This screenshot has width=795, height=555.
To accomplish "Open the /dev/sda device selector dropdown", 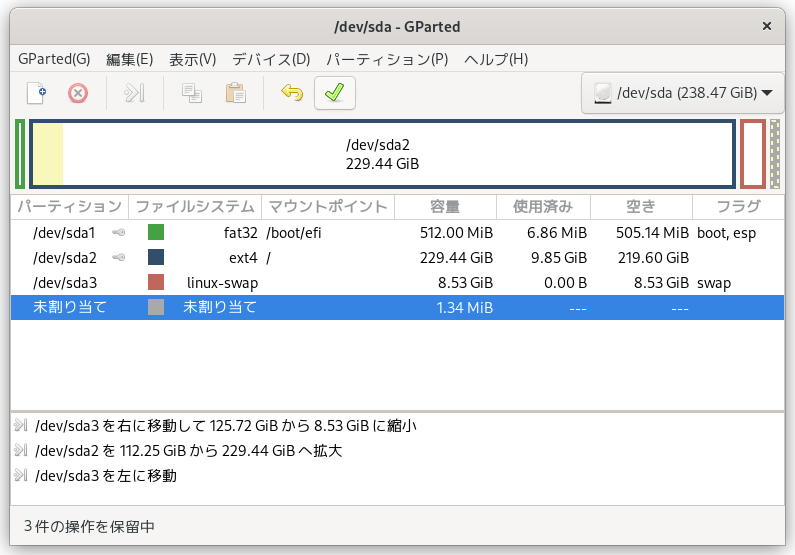I will [682, 93].
